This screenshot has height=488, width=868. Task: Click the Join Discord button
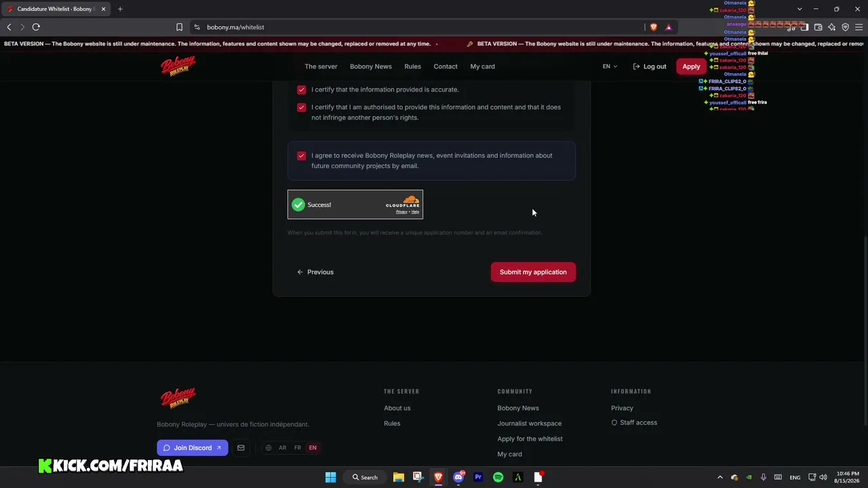193,448
